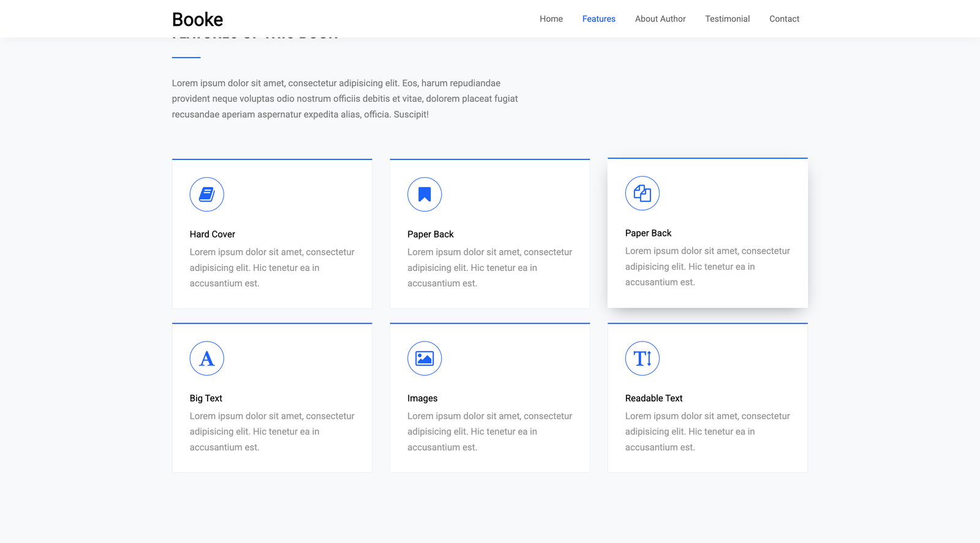
Task: Click the Paper Back title in the raised card
Action: coord(648,233)
